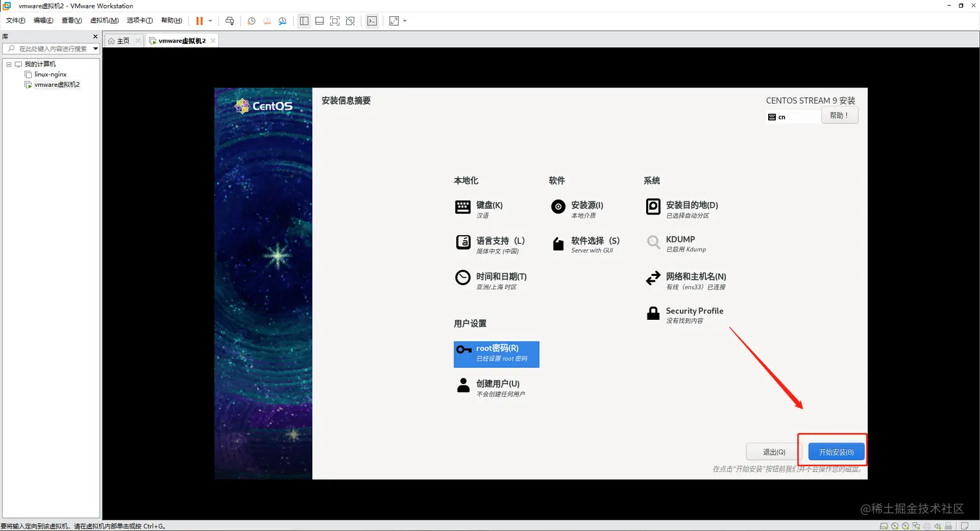This screenshot has height=531, width=980.
Task: Click the network adapter status bar icon
Action: coord(916,526)
